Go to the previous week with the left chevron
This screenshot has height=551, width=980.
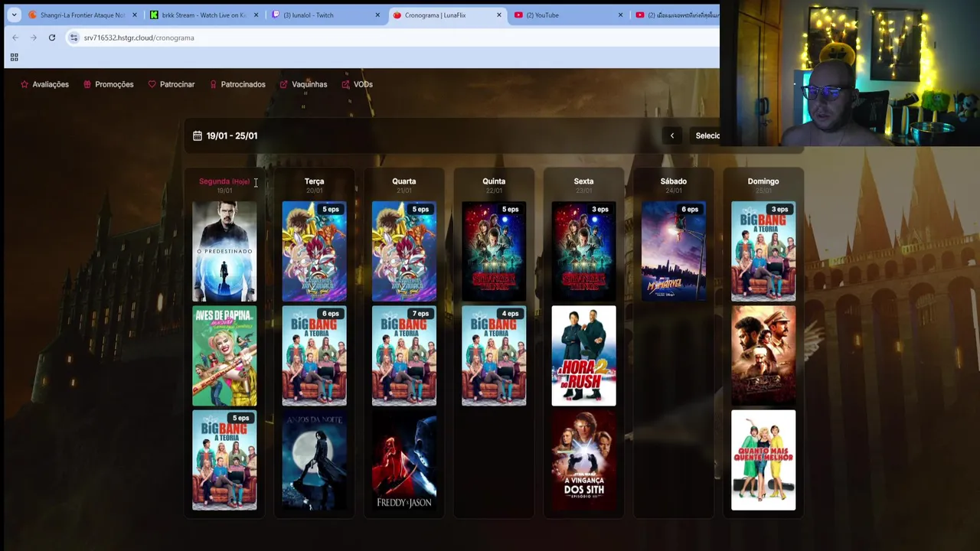click(x=672, y=135)
